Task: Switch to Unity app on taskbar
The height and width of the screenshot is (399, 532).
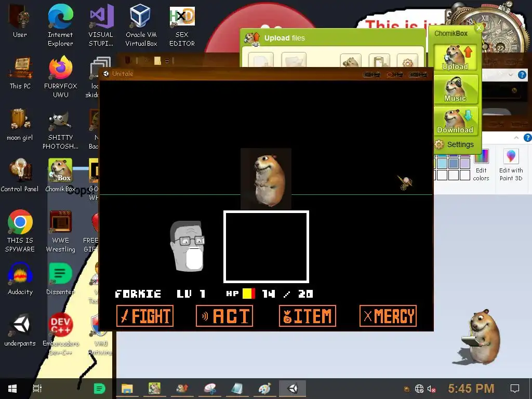Action: 292,389
